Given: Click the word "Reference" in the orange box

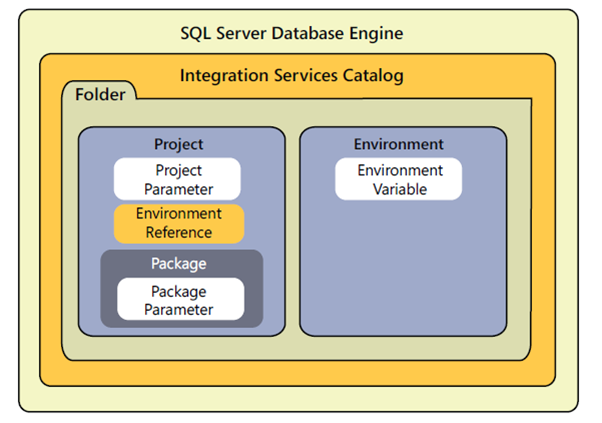Looking at the screenshot, I should point(178,232).
